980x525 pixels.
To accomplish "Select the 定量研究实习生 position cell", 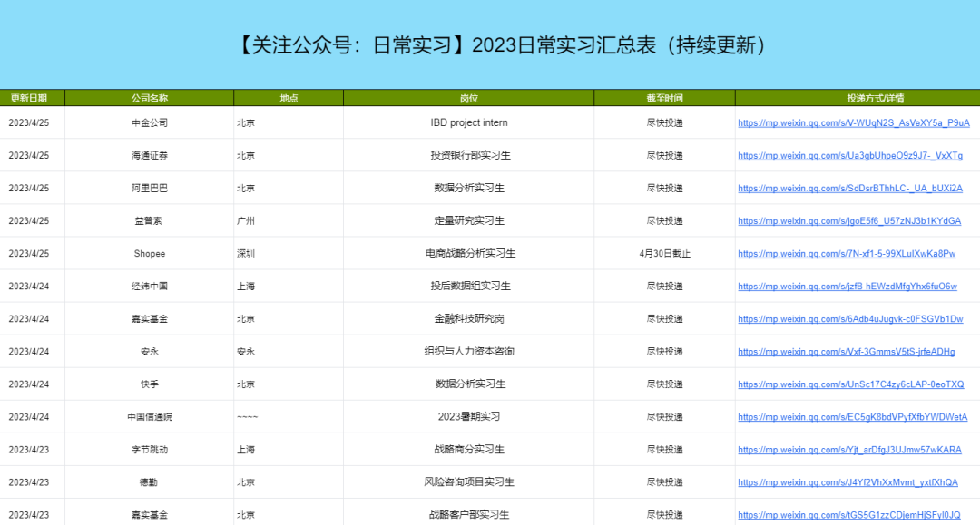I will [469, 221].
